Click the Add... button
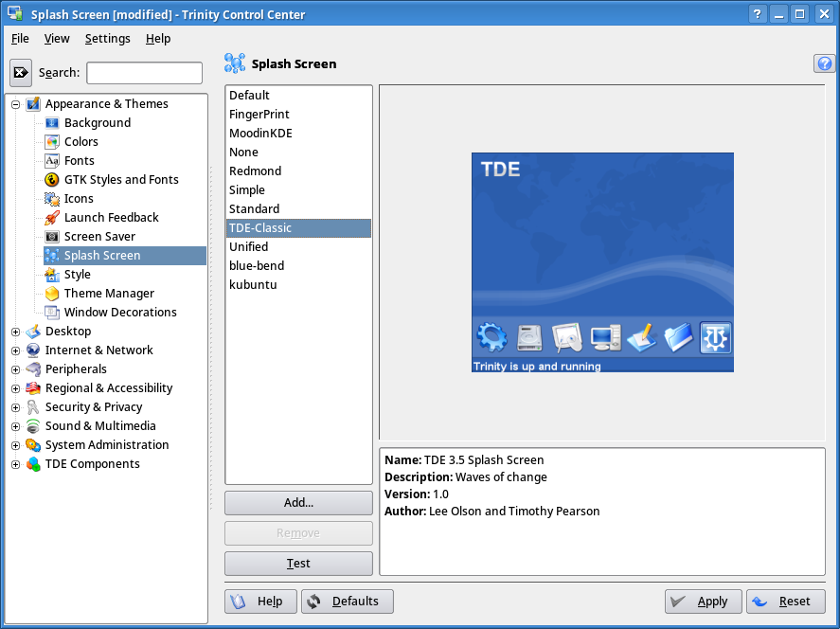The height and width of the screenshot is (629, 840). click(298, 503)
